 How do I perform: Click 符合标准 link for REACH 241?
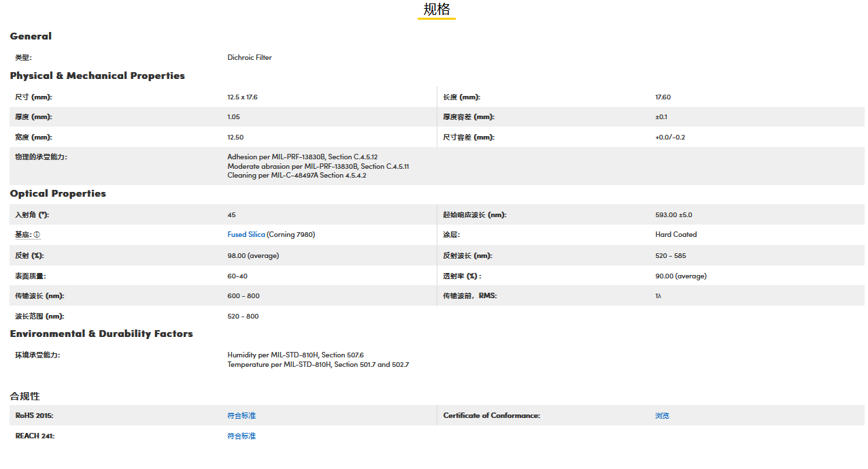241,436
